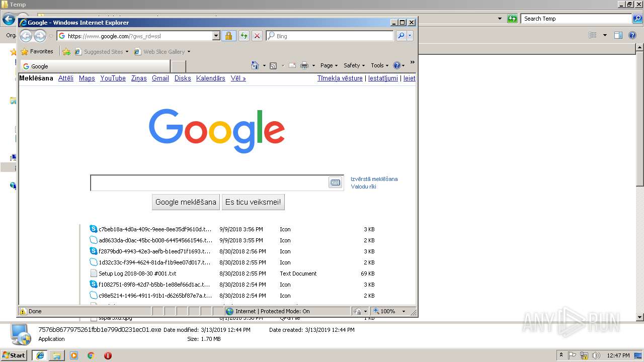Open the Tools menu
Image resolution: width=644 pixels, height=362 pixels.
[380, 65]
